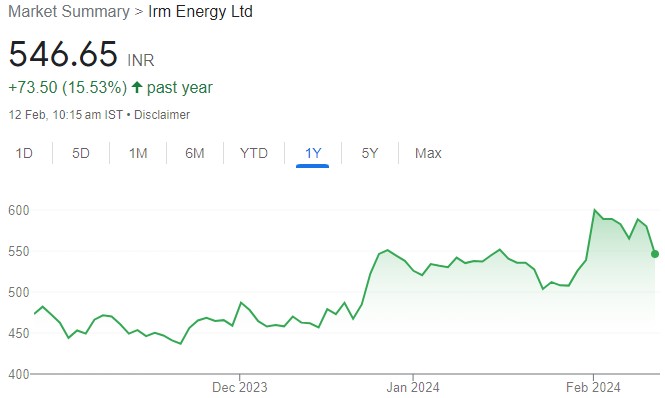Viewport: 665px width, 398px height.
Task: Click the 12 Feb, 10:15 am IST timestamp
Action: 66,115
